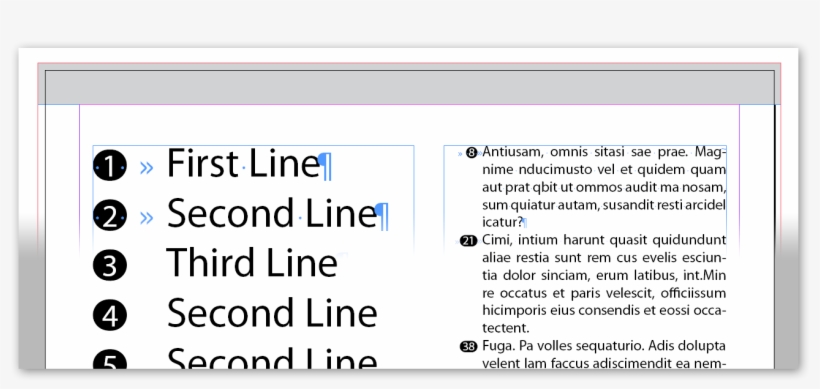Click in paragraph starting "Fuga. Pa volles sequaturio"
Viewport: 820px width, 389px height.
pos(604,354)
